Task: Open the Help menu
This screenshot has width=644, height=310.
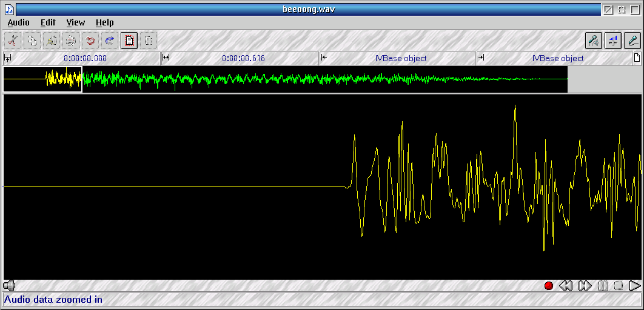Action: coord(104,22)
